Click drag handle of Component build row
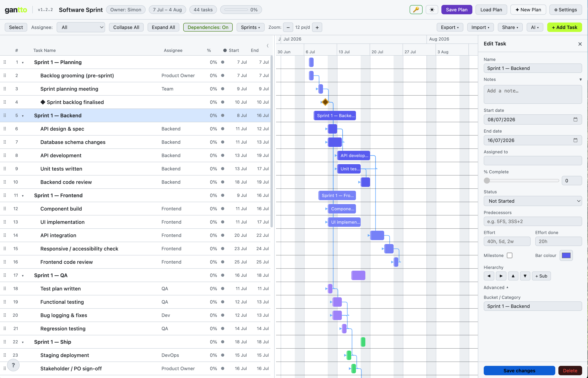Screen dimensions: 588x378 [5, 209]
